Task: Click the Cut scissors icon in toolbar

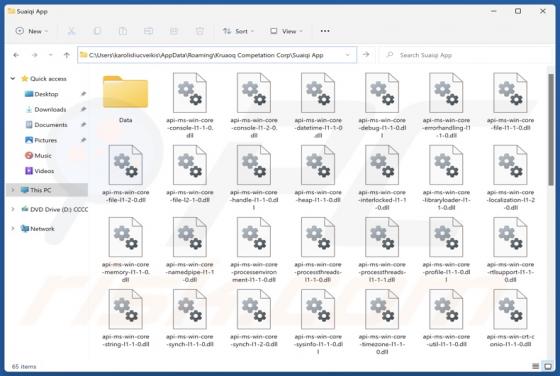Action: [71, 31]
